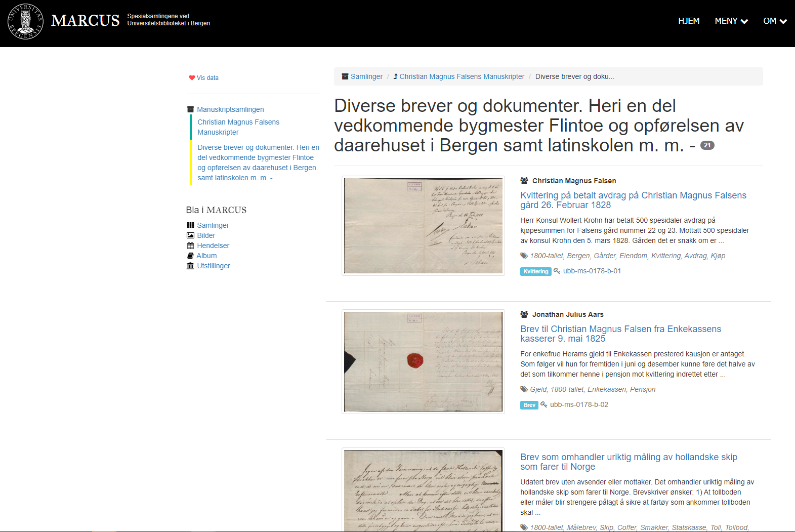Browse Album in the sidebar

206,256
